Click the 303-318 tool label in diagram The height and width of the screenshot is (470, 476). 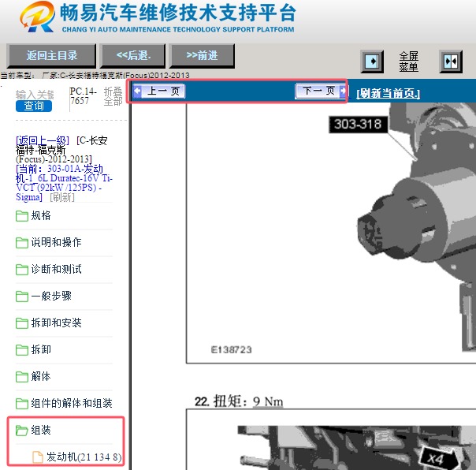[359, 125]
